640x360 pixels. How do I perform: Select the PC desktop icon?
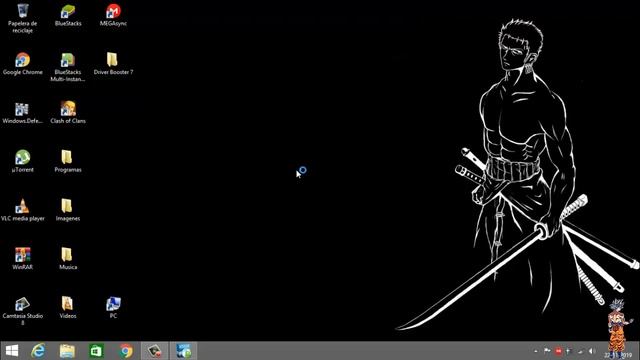tap(113, 308)
